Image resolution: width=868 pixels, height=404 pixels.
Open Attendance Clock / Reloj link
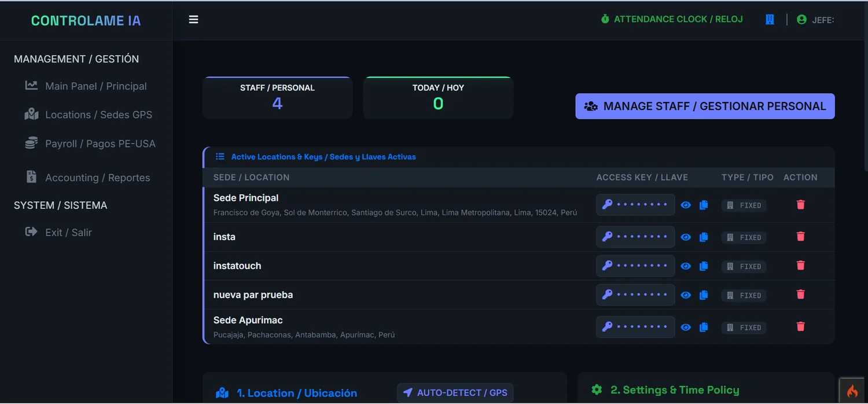pyautogui.click(x=672, y=19)
